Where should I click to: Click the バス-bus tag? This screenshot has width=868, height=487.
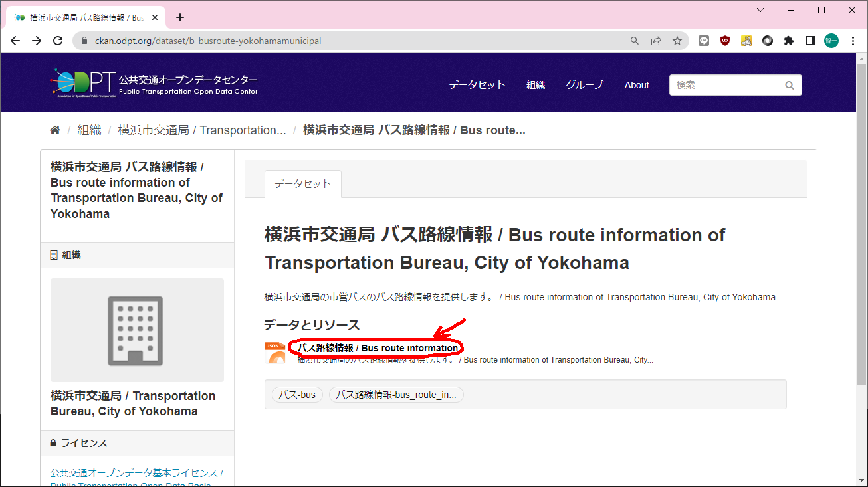point(297,395)
